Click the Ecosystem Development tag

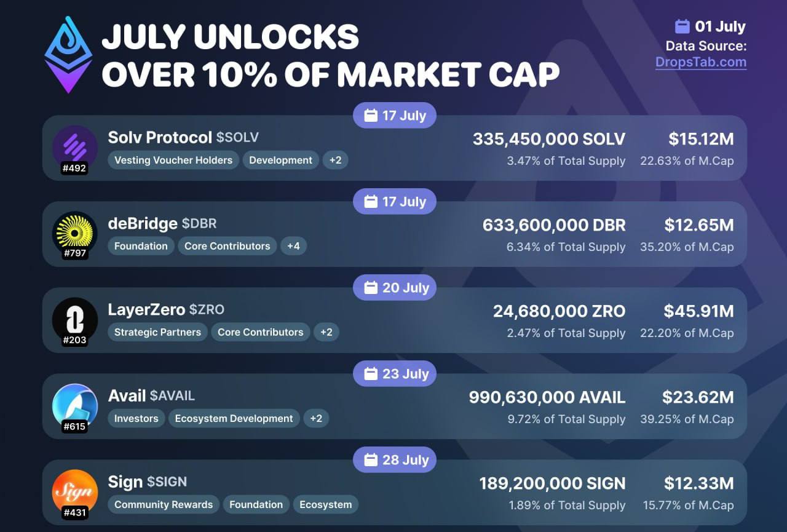click(x=234, y=418)
